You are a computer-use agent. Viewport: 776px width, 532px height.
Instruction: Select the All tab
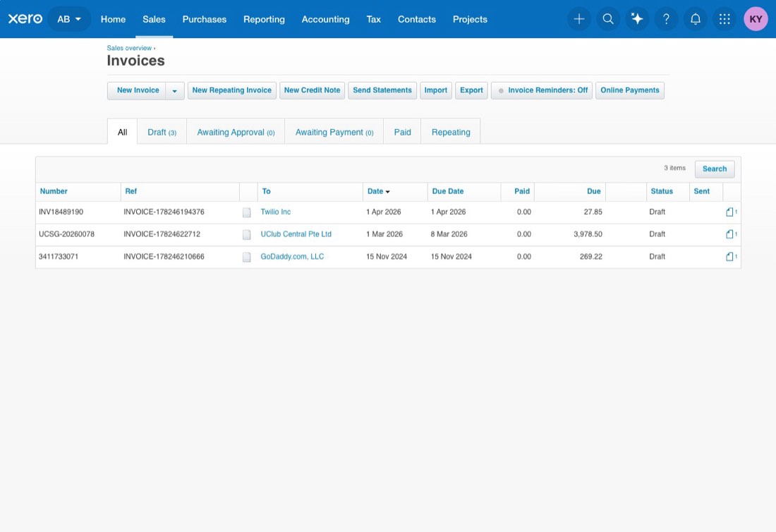pos(122,132)
